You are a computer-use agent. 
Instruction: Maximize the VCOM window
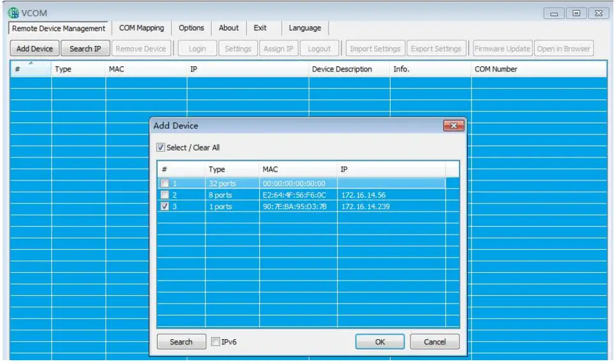[576, 13]
